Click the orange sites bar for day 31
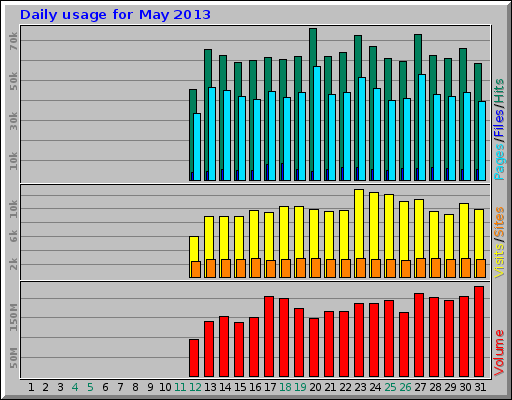Image resolution: width=512 pixels, height=400 pixels. pyautogui.click(x=481, y=268)
